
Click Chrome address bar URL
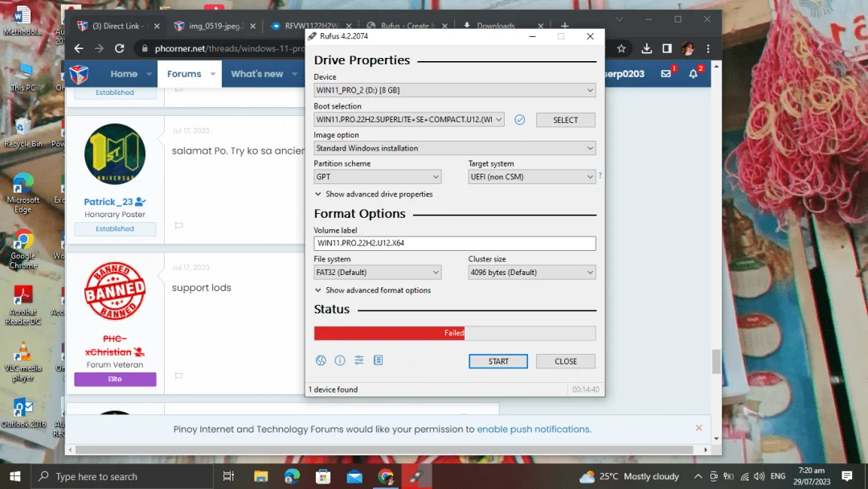(229, 49)
